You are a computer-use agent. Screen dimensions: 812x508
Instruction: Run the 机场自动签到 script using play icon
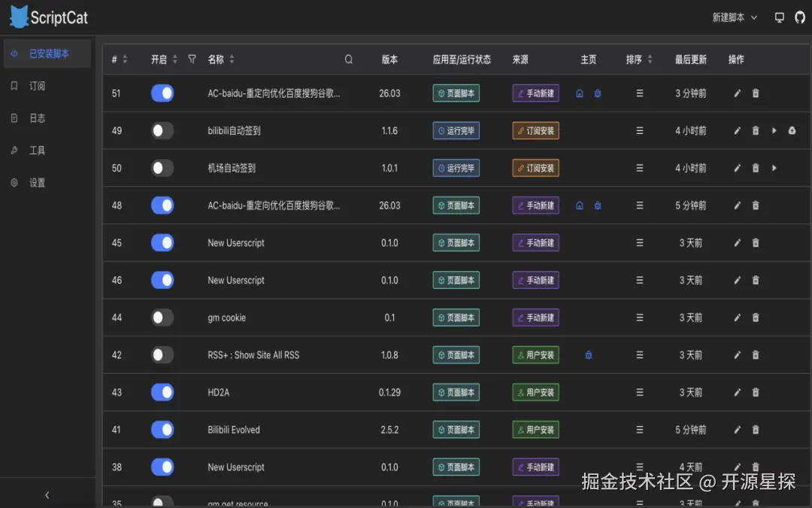[774, 168]
